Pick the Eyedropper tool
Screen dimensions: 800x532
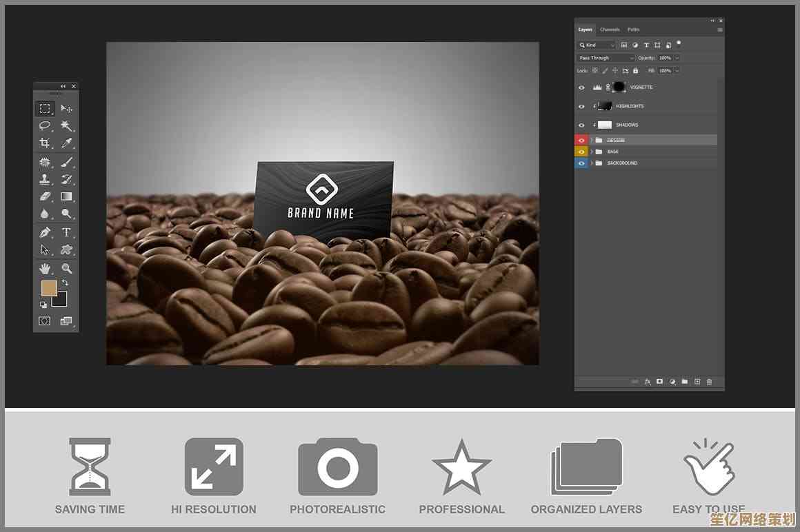click(x=66, y=143)
